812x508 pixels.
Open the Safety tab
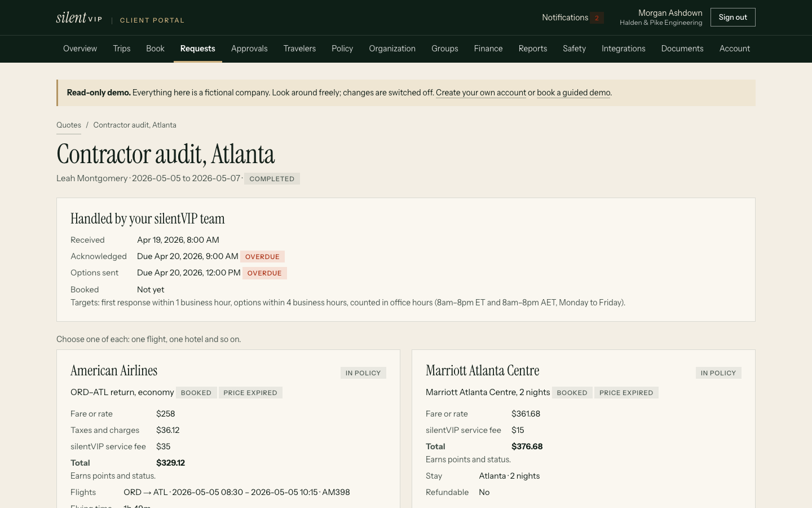[575, 49]
